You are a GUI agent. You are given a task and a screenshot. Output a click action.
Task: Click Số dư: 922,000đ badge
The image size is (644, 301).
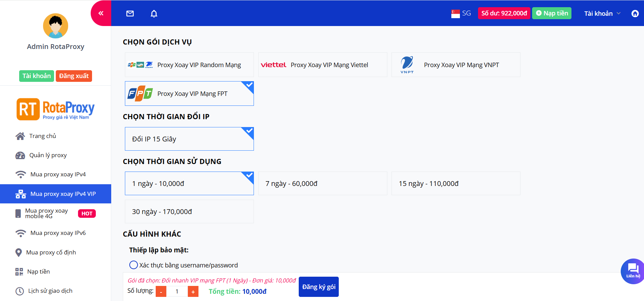(x=504, y=13)
